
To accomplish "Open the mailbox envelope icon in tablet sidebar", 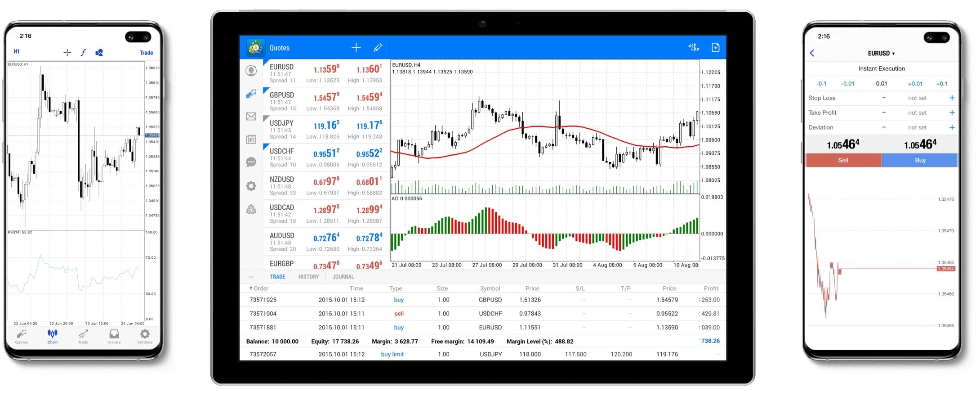I will [251, 117].
